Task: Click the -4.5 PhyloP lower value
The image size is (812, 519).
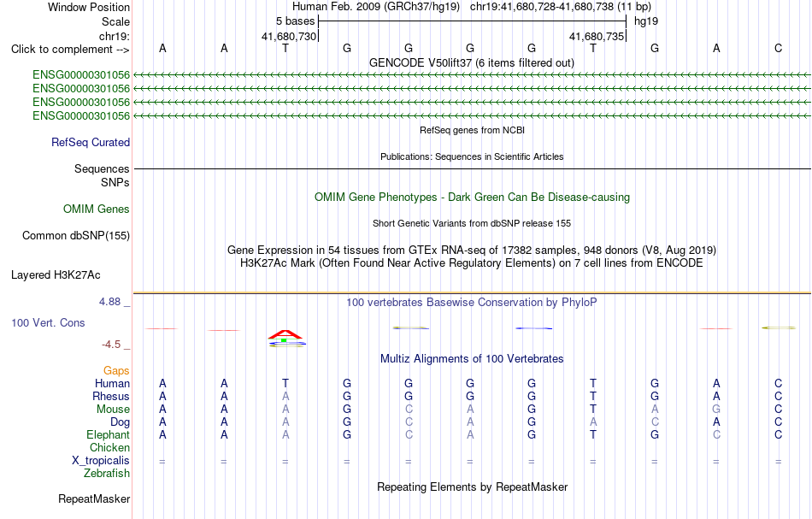Action: coord(111,345)
